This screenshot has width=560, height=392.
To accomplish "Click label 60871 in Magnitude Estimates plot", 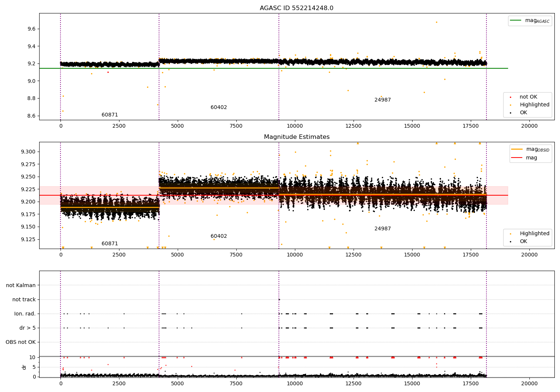I will click(110, 244).
